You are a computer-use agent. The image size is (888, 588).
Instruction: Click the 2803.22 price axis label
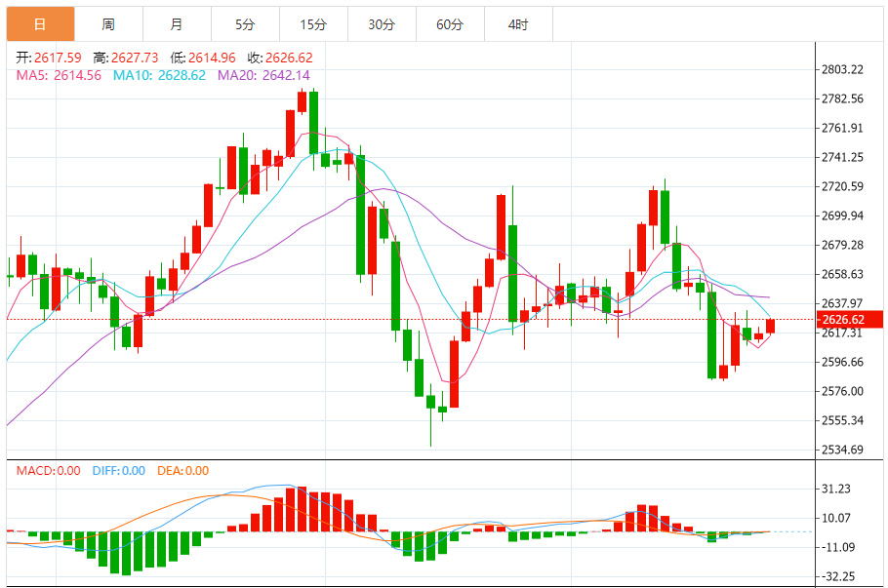[843, 69]
